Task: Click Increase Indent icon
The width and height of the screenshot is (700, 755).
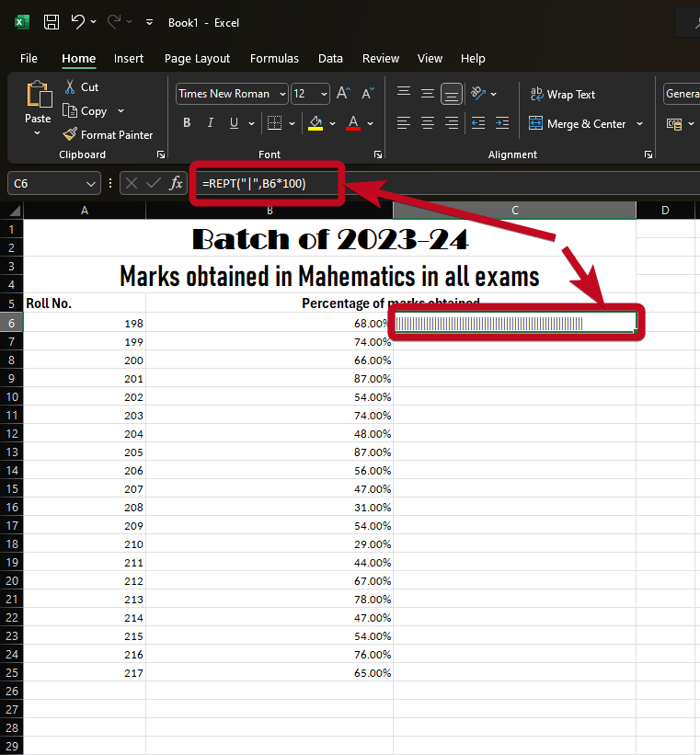Action: pos(502,123)
